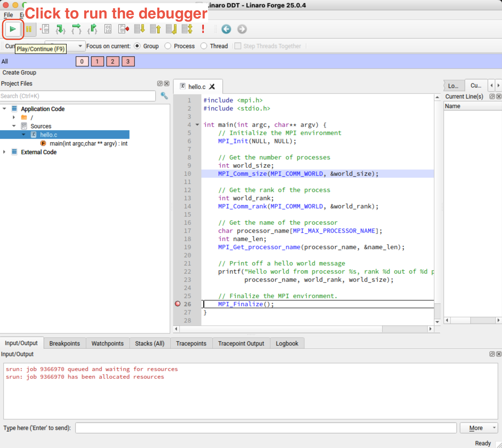Select process 2 in the All group

pos(112,61)
